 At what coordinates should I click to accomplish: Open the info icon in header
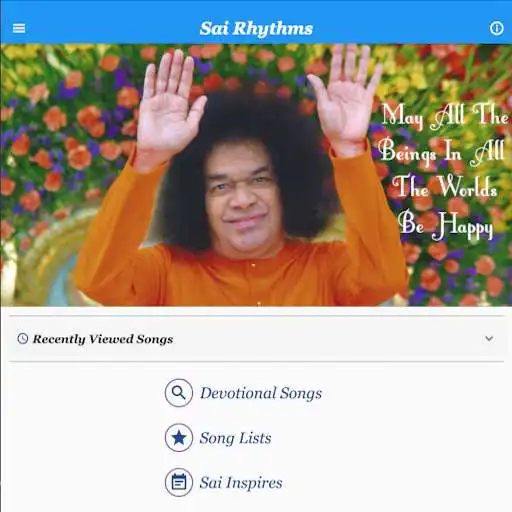pyautogui.click(x=496, y=28)
